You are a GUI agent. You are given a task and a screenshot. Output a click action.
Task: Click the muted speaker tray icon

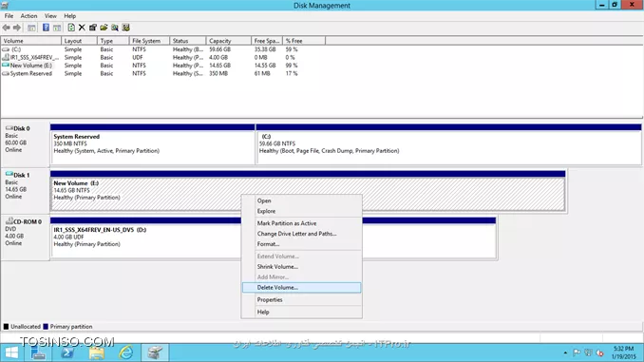pos(599,352)
